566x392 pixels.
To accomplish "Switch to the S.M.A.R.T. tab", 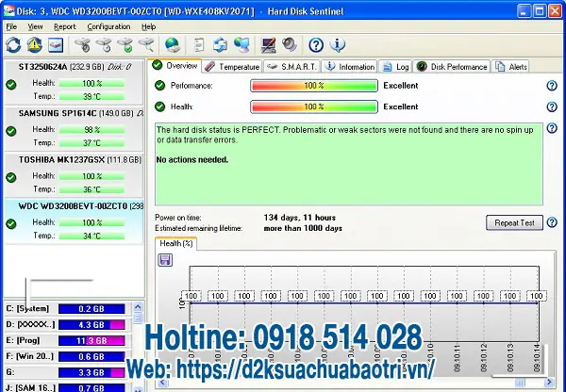I will [292, 67].
